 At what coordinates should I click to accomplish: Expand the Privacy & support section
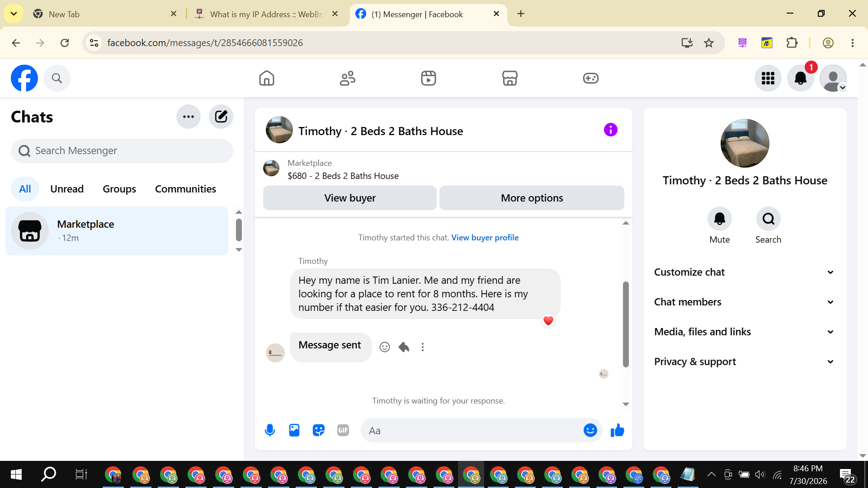point(745,361)
